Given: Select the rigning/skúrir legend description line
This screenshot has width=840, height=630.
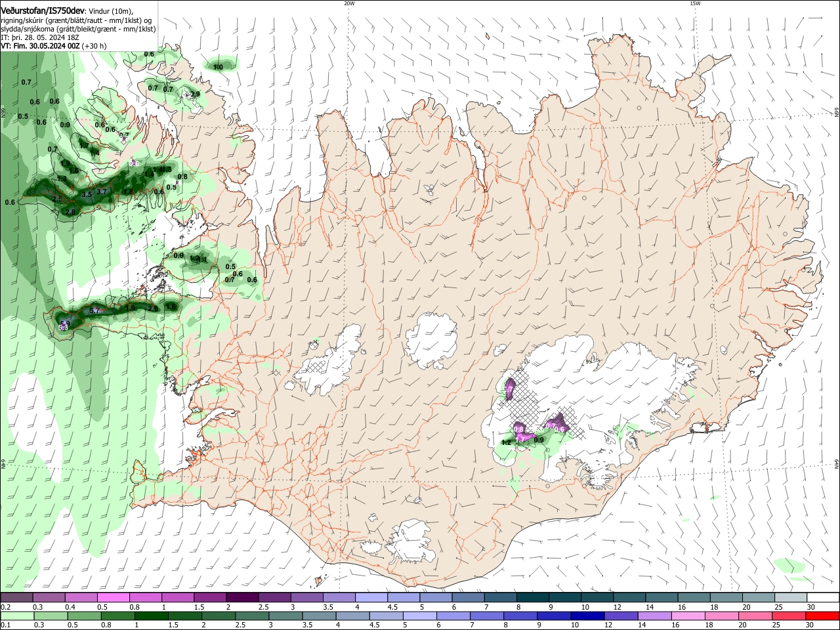Looking at the screenshot, I should pos(77,20).
